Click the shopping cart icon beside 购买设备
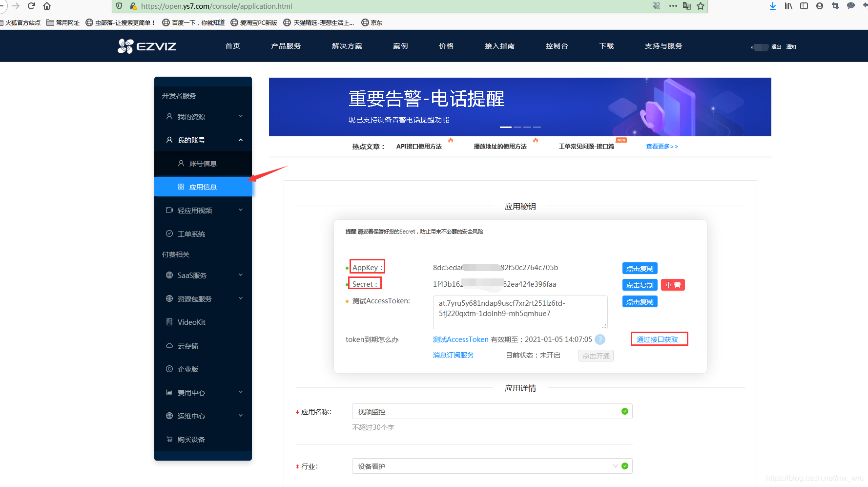Image resolution: width=868 pixels, height=487 pixels. click(x=168, y=439)
